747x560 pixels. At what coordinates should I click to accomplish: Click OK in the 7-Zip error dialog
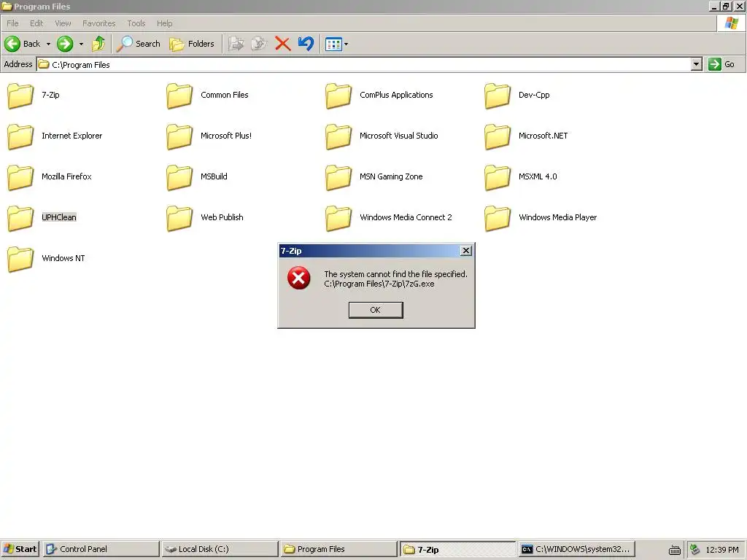coord(376,310)
